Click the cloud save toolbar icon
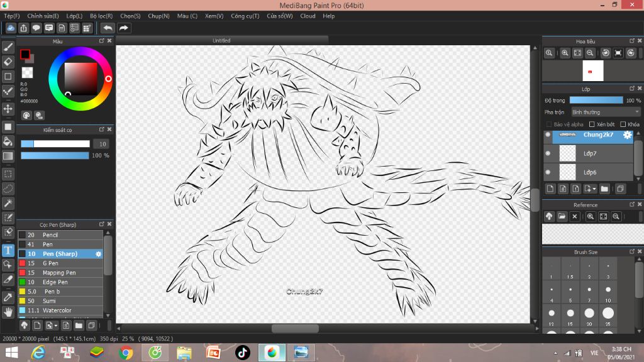 pyautogui.click(x=11, y=28)
